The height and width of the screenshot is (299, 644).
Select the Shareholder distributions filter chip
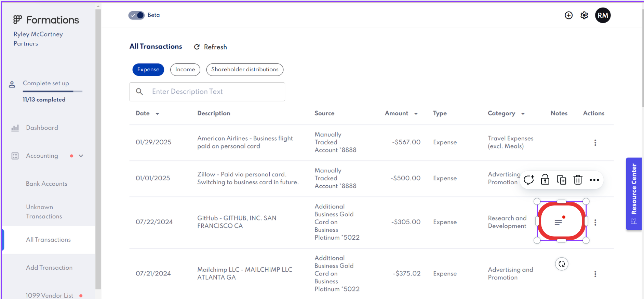245,70
